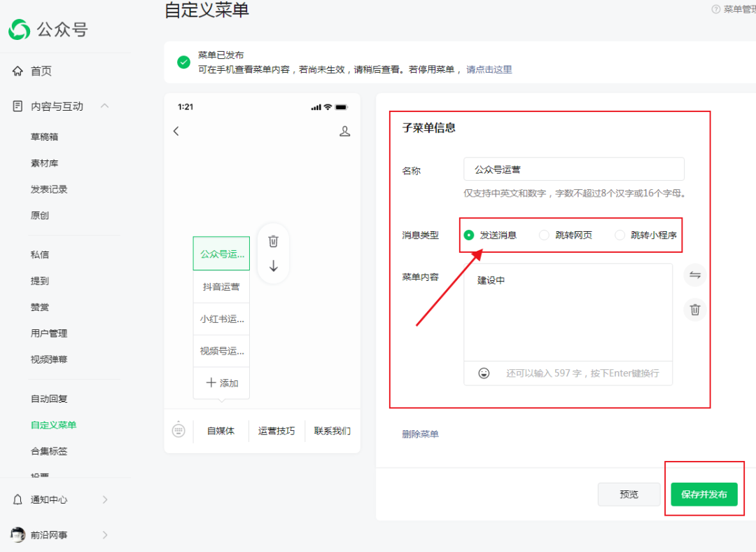Click the profile icon in phone header

coord(344,130)
